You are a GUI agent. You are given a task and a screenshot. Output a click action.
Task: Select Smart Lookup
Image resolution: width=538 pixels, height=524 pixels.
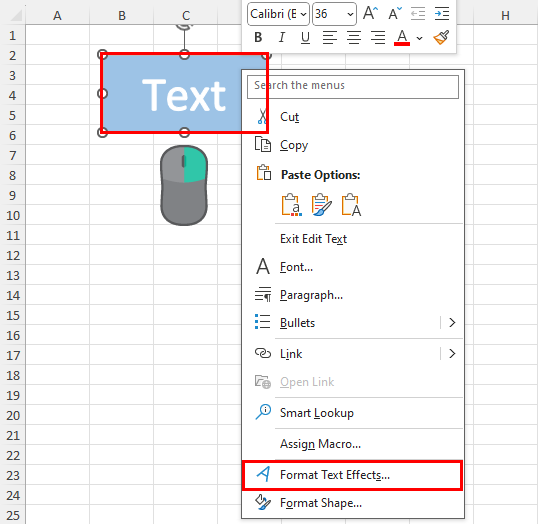353,413
